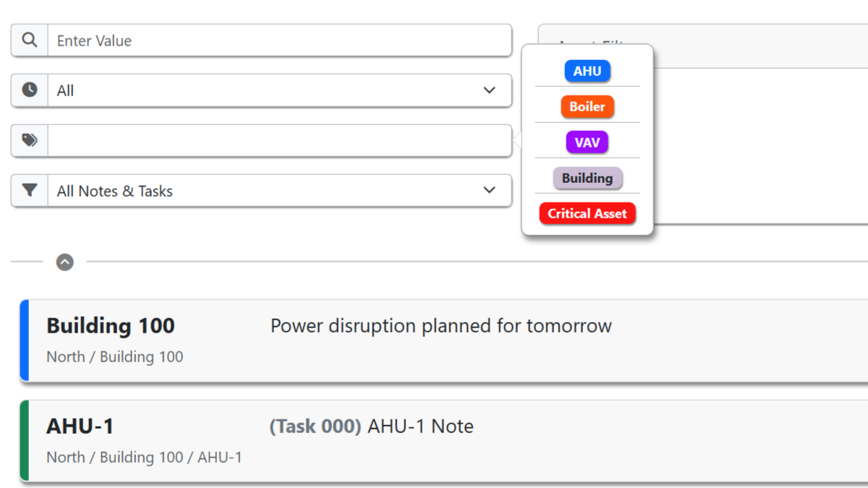This screenshot has width=868, height=488.
Task: Select the AHU tag
Action: tap(587, 71)
